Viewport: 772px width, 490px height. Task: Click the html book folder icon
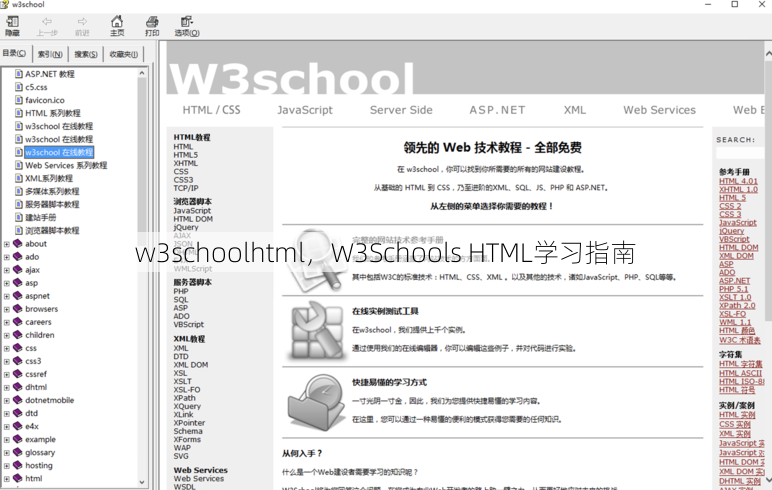(18, 478)
